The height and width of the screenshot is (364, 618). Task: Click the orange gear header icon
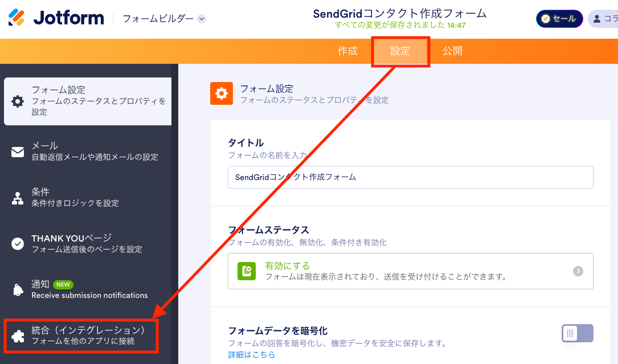[x=222, y=93]
